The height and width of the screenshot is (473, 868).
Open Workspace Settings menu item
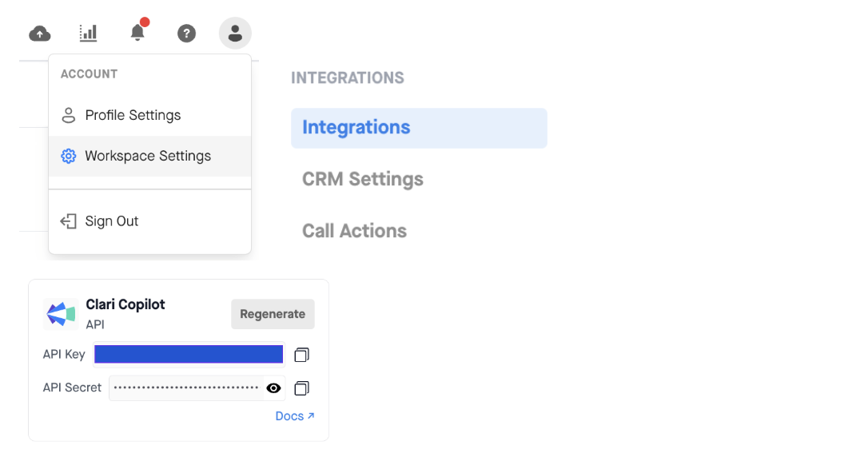(x=149, y=156)
